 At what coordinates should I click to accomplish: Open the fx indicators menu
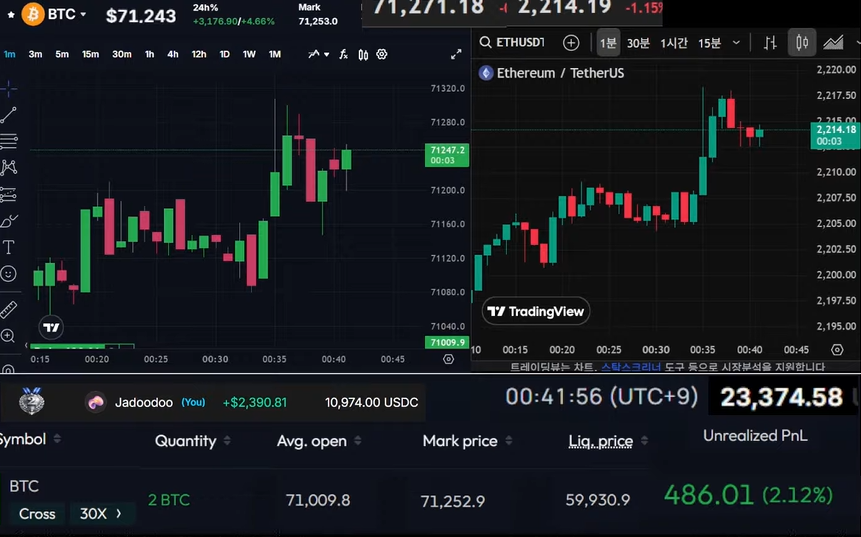click(x=343, y=54)
